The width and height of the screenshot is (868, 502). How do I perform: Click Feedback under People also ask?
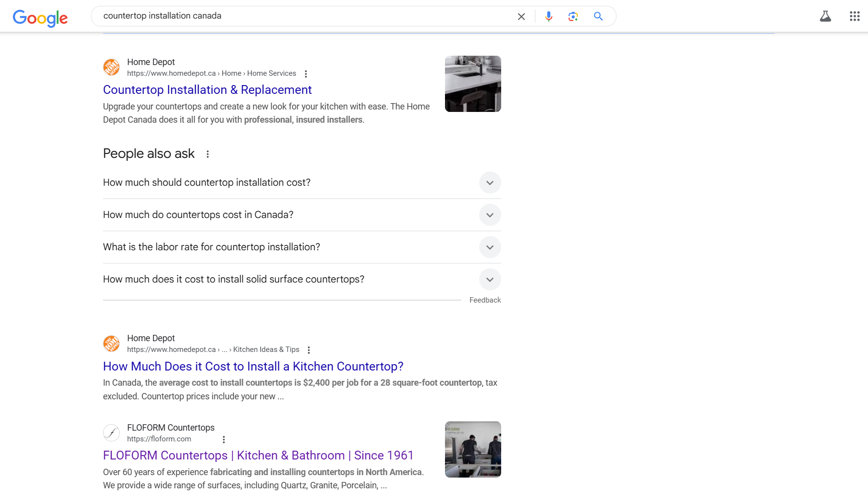[x=485, y=300]
